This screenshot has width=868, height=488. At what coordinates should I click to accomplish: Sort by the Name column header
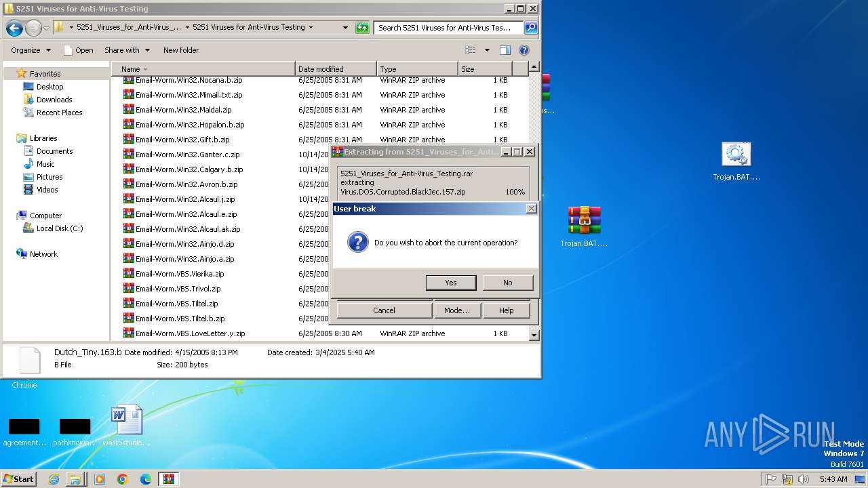(203, 69)
